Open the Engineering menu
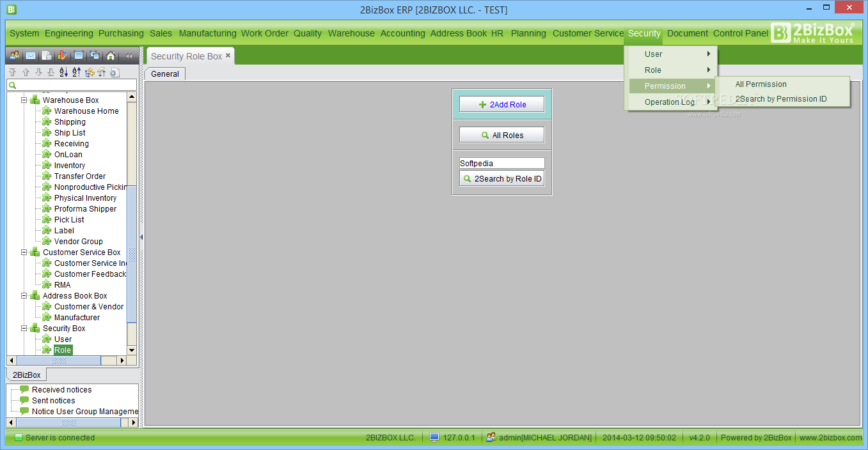The width and height of the screenshot is (868, 450). click(x=69, y=33)
